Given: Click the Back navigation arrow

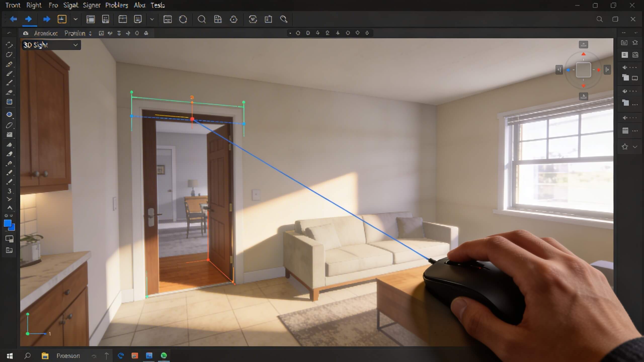Looking at the screenshot, I should tap(13, 19).
